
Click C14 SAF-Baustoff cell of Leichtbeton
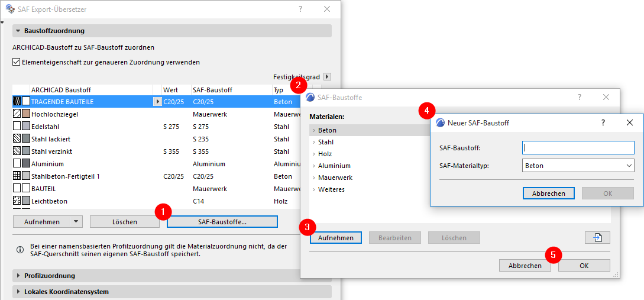pos(198,201)
